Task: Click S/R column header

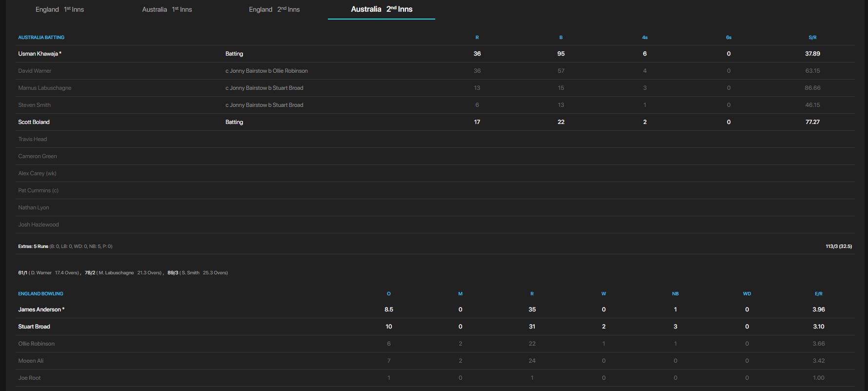Action: click(812, 37)
